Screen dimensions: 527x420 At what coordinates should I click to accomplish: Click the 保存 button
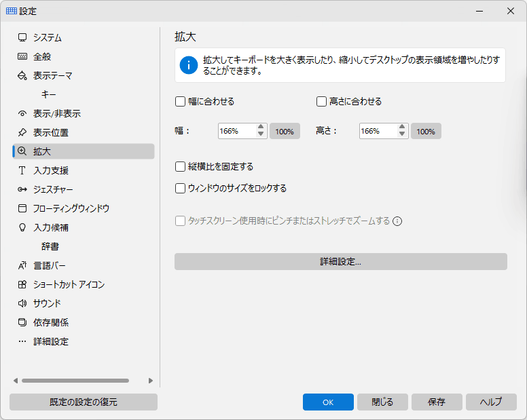tap(437, 402)
